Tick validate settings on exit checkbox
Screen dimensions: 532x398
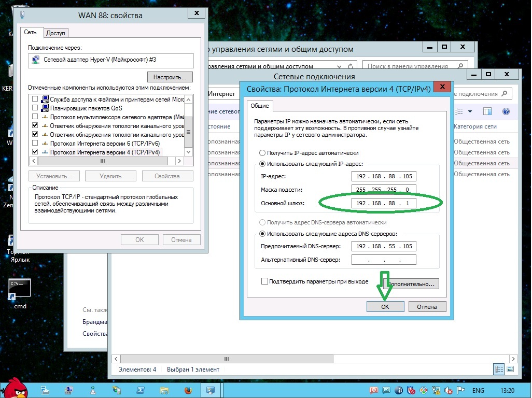[x=265, y=281]
